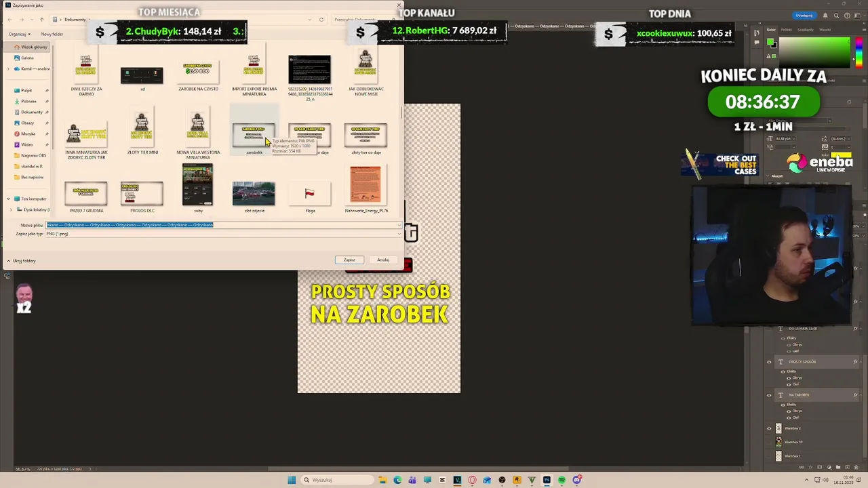The image size is (868, 488).
Task: Create a new layer group with the folder icon
Action: point(838,467)
